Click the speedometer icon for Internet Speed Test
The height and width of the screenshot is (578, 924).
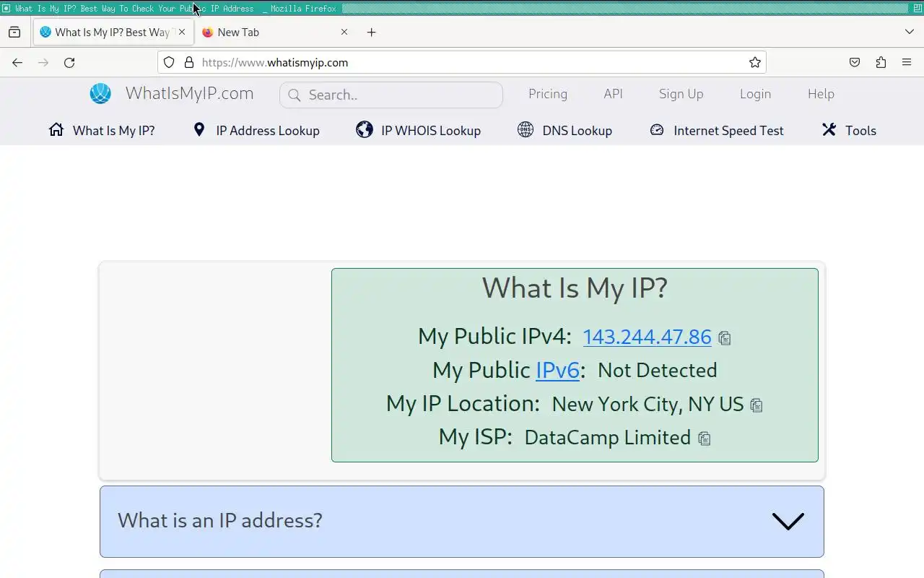[657, 129]
